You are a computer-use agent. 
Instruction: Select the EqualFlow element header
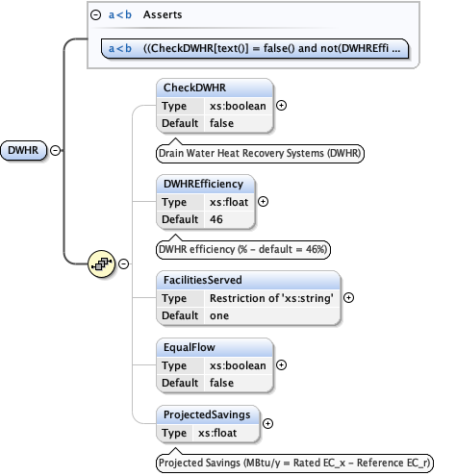pyautogui.click(x=215, y=347)
